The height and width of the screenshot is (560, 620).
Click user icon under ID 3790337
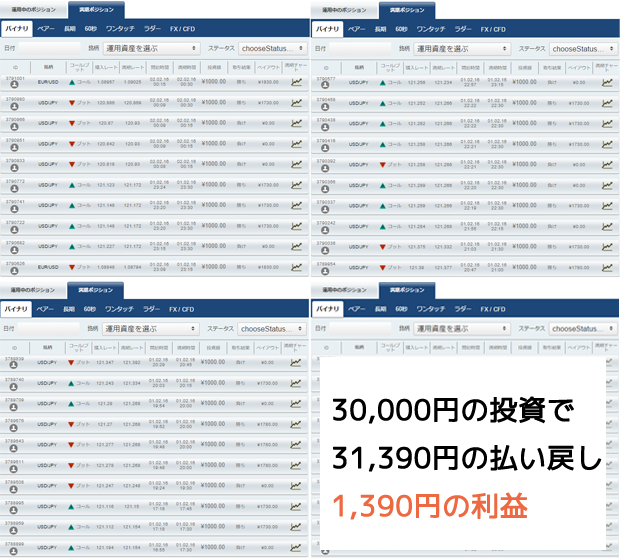[325, 209]
